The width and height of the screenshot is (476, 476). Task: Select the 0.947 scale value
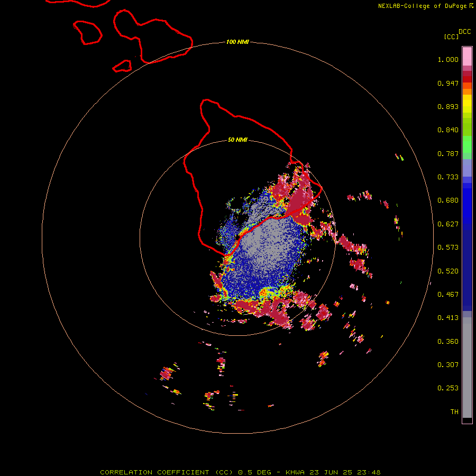point(448,83)
